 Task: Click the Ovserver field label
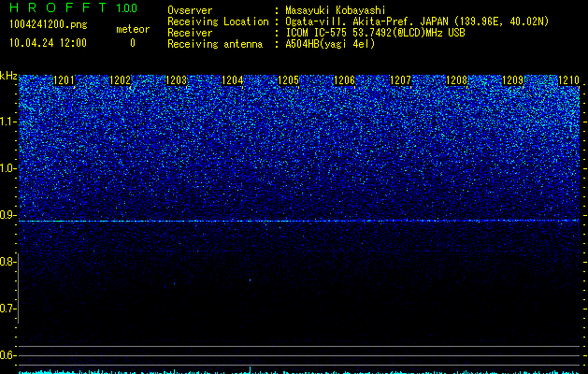point(190,10)
